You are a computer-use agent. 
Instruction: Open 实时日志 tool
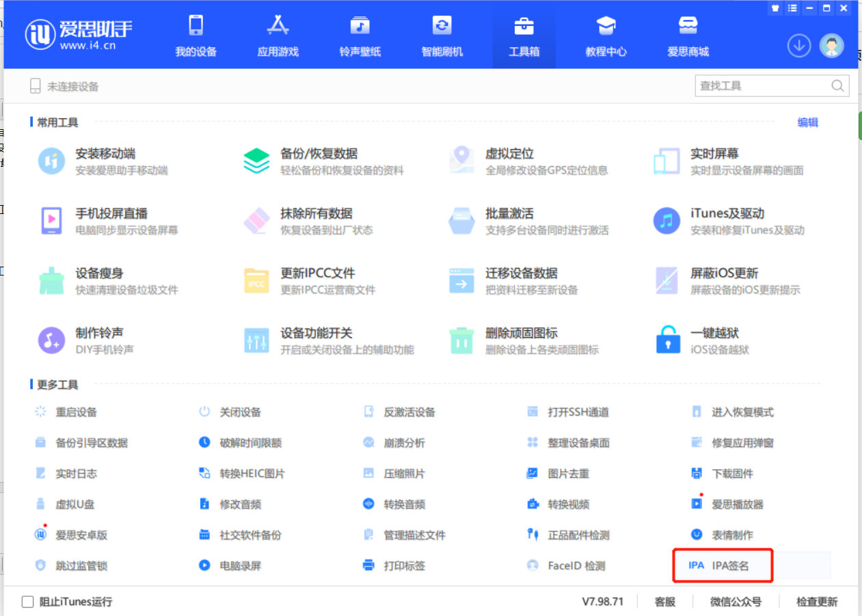point(66,474)
